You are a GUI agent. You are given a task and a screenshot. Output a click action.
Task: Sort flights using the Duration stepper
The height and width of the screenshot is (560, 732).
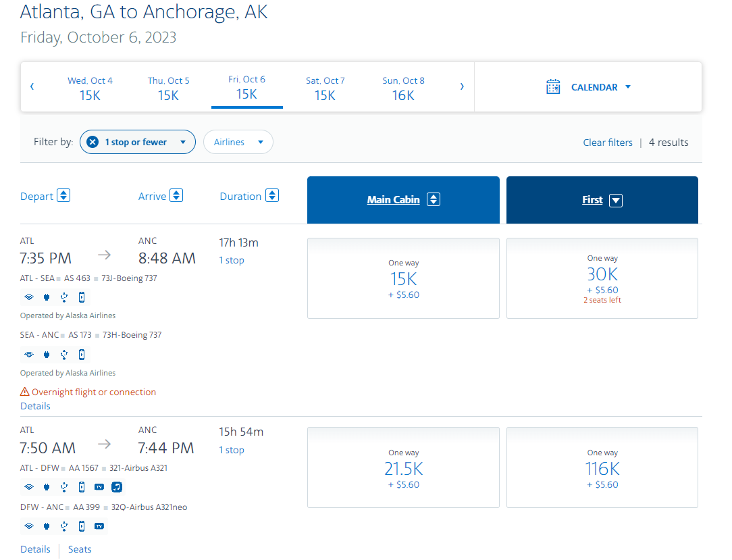[x=271, y=195]
